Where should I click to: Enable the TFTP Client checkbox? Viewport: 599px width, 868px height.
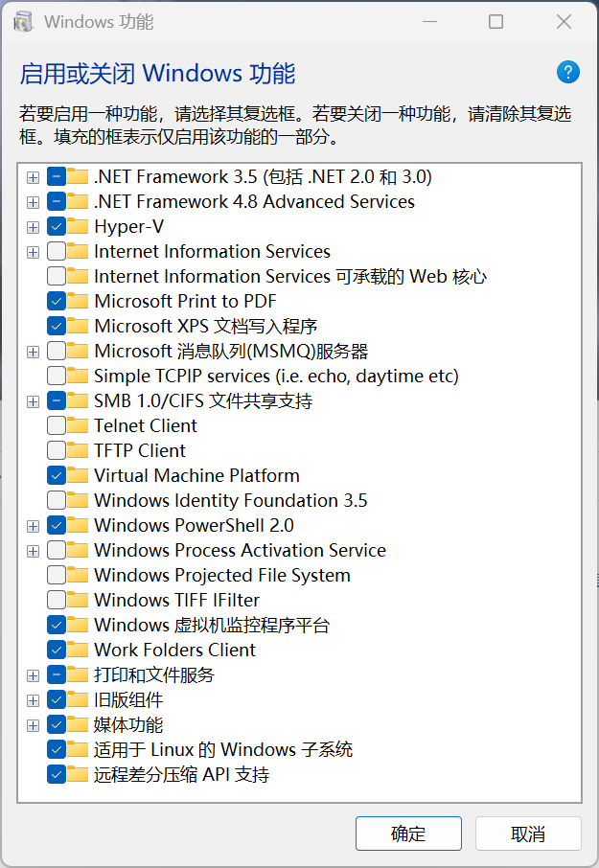coord(57,450)
